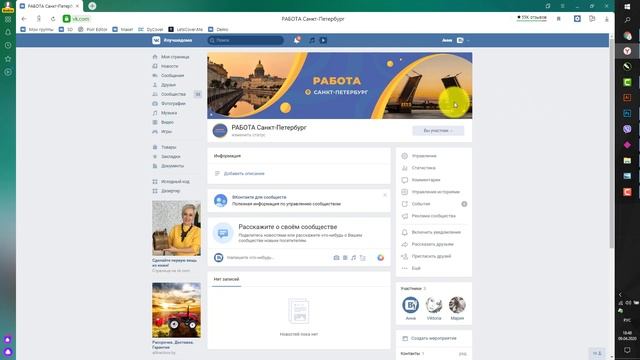640x360 pixels.
Task: Open member Мария avatar
Action: click(x=457, y=305)
